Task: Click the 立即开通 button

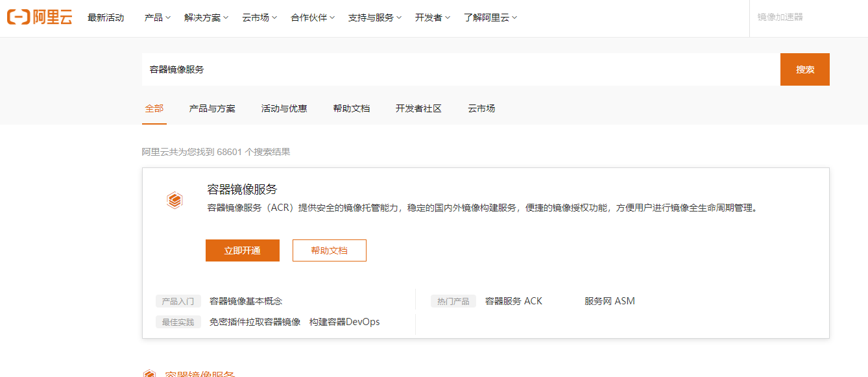Action: coord(243,250)
